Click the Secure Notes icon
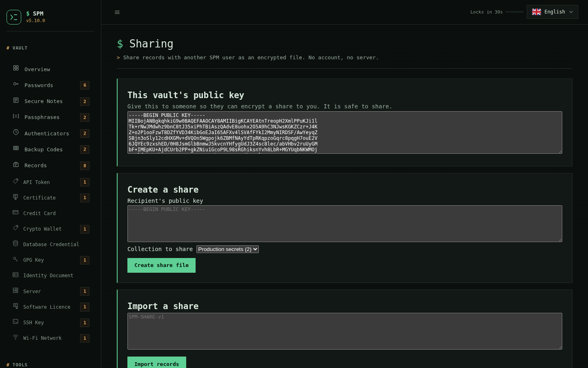The height and width of the screenshot is (368, 588). point(16,100)
